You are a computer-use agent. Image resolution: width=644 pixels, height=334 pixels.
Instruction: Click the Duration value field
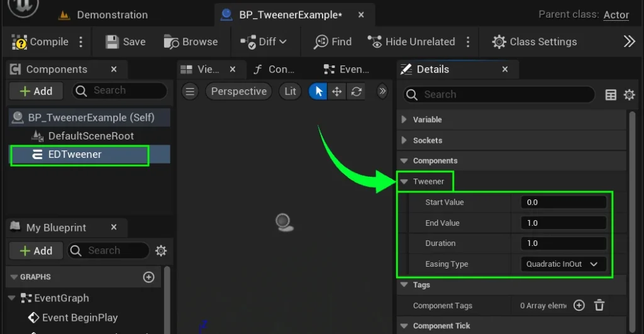563,243
